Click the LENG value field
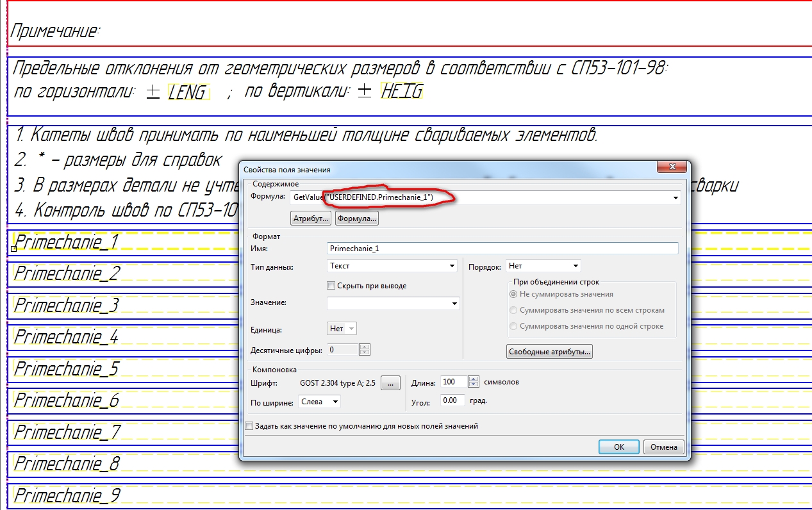This screenshot has height=510, width=812. click(188, 92)
